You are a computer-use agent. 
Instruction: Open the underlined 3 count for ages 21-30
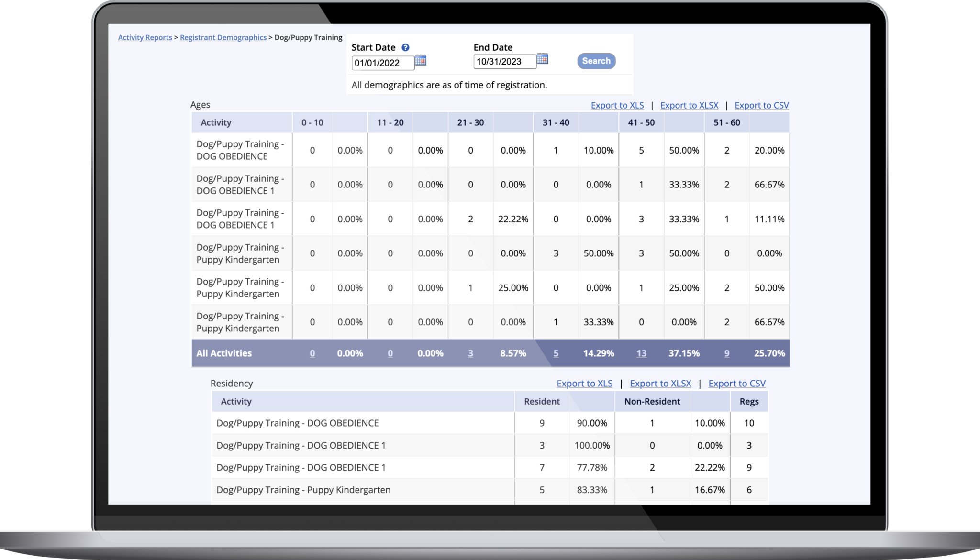click(x=470, y=353)
